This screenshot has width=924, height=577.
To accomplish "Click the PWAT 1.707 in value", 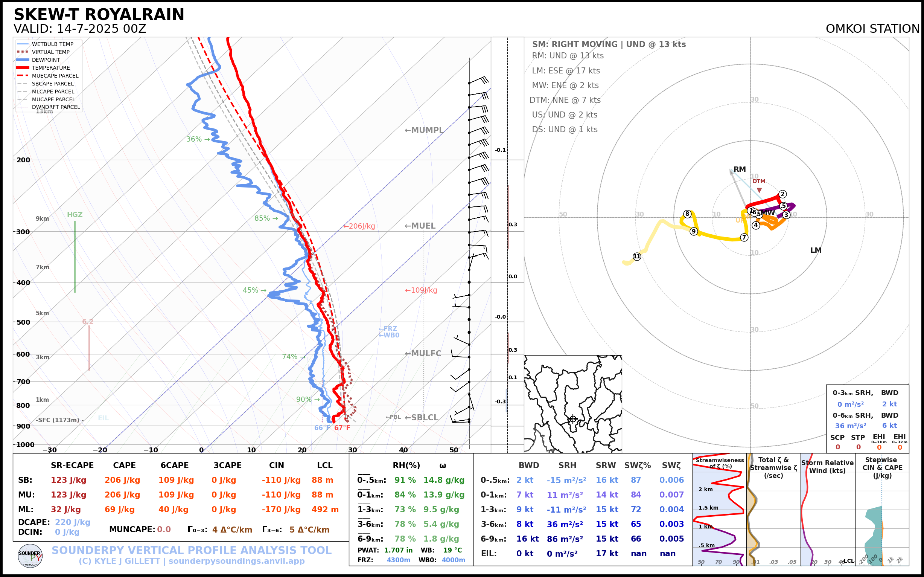I will pos(398,550).
